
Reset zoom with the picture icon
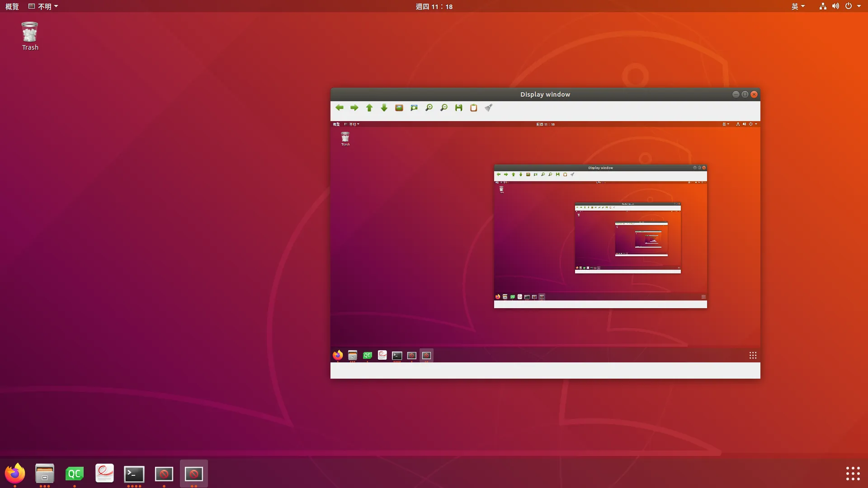point(399,108)
